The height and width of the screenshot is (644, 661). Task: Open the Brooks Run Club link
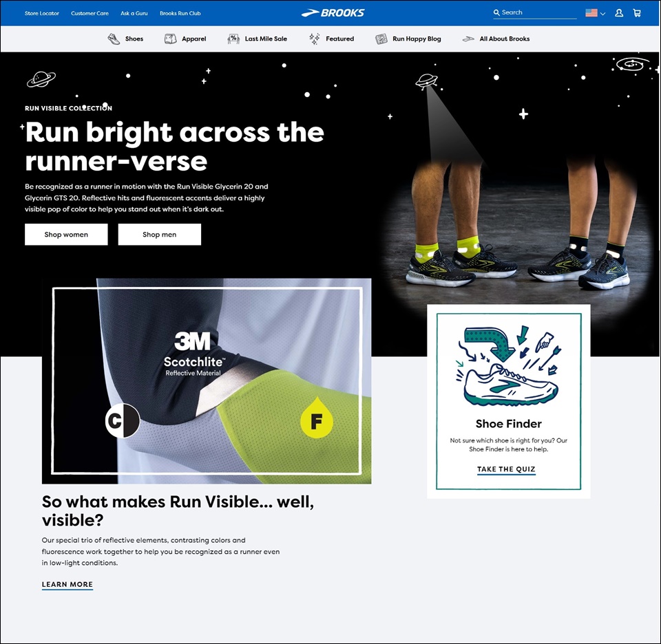click(180, 13)
